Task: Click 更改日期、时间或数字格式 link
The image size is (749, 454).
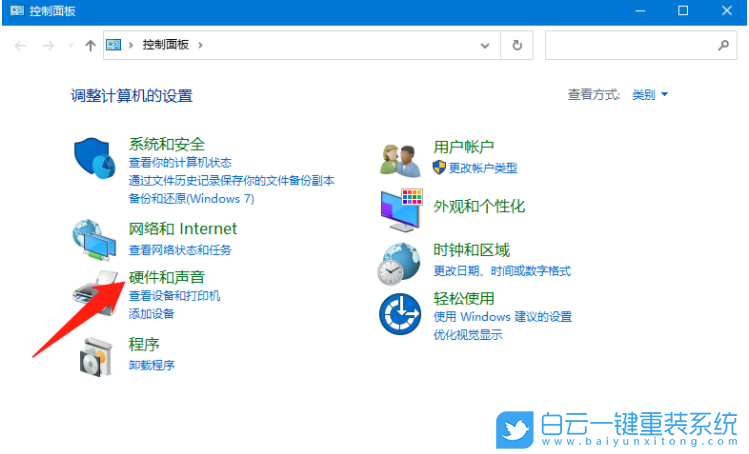Action: click(x=502, y=271)
